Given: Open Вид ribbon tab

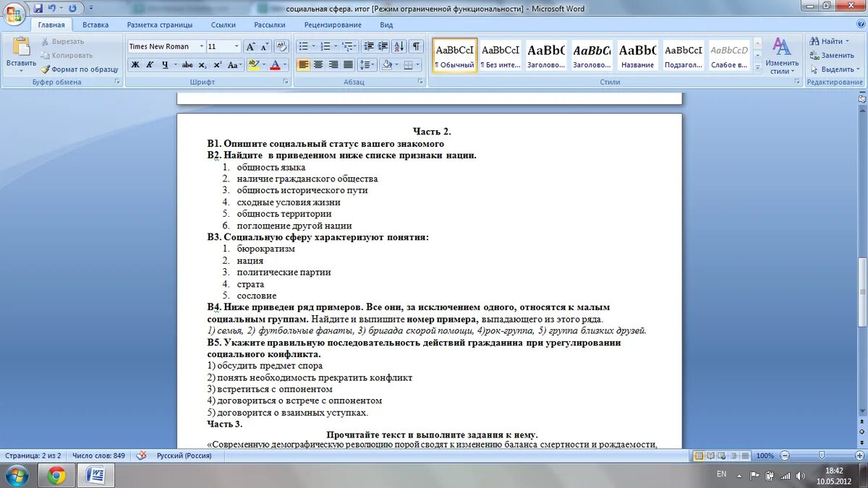Looking at the screenshot, I should (x=386, y=25).
